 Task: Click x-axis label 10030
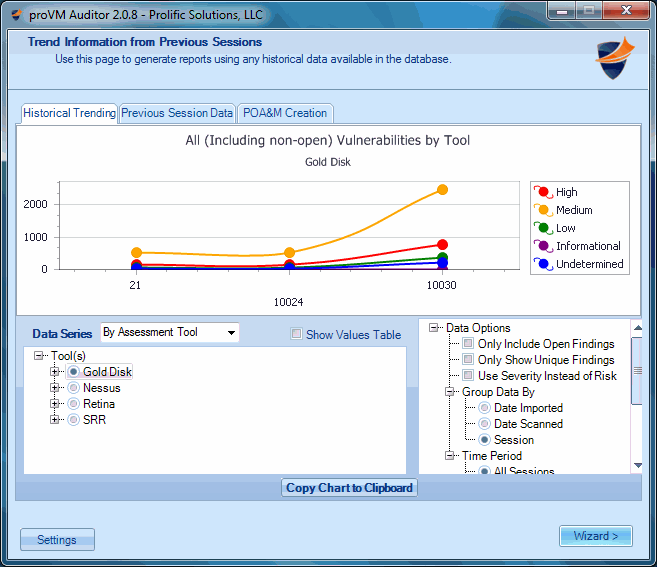(x=442, y=285)
